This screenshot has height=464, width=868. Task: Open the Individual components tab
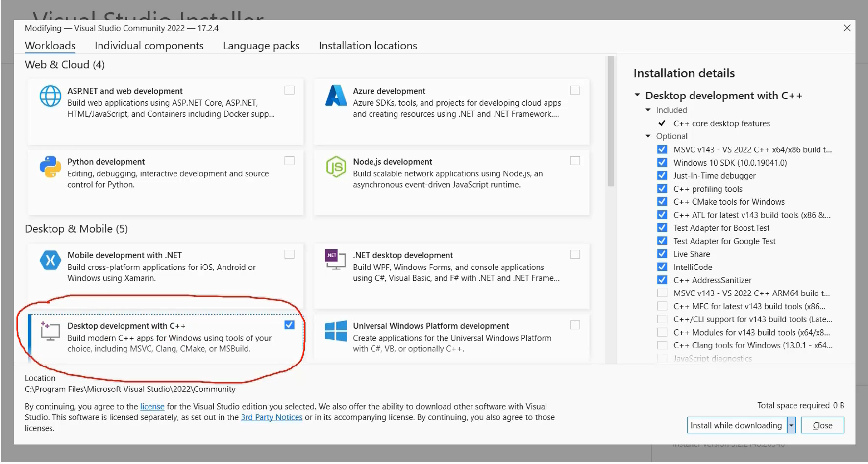coord(149,46)
